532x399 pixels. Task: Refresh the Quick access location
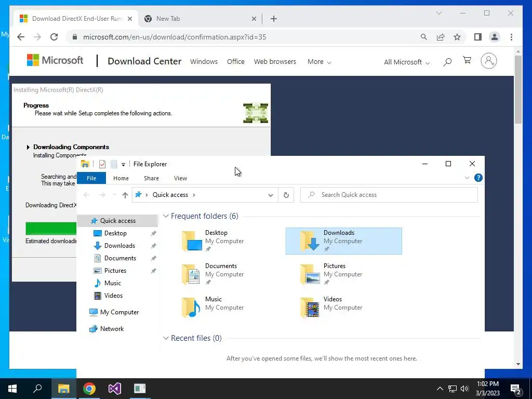tap(286, 195)
